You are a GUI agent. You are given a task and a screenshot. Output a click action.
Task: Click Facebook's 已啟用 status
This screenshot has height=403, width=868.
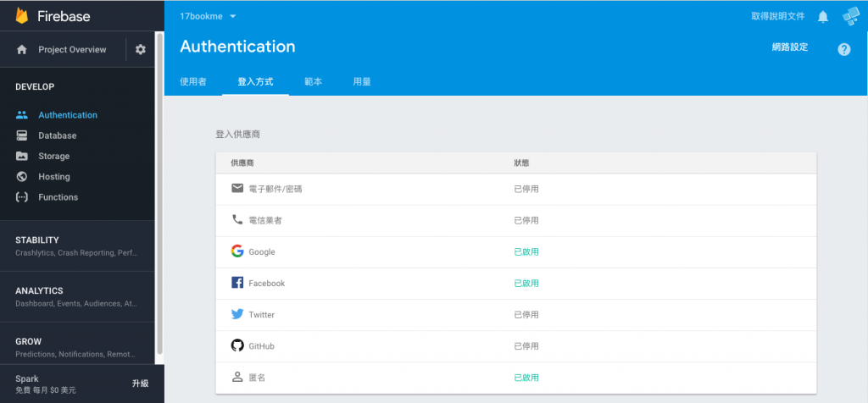point(526,284)
